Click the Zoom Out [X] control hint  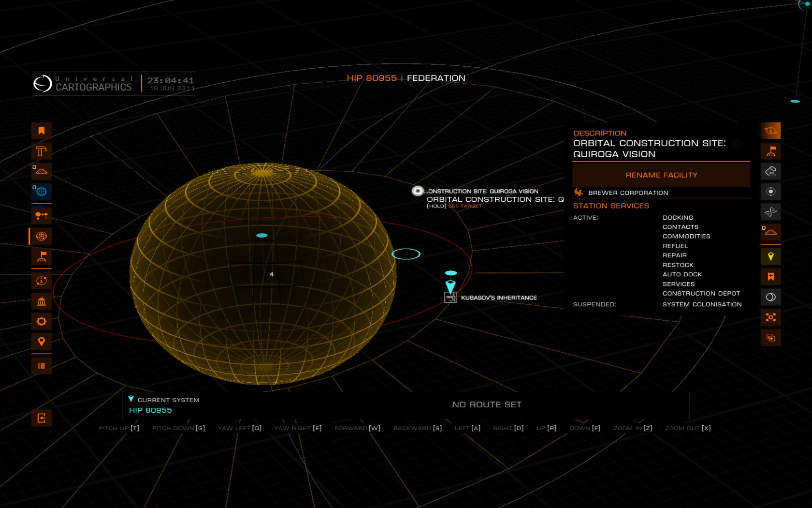688,428
